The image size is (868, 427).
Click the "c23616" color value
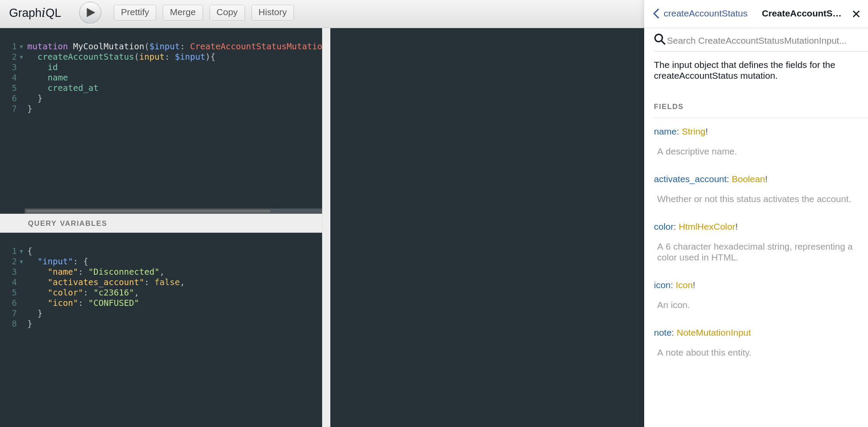pos(113,293)
